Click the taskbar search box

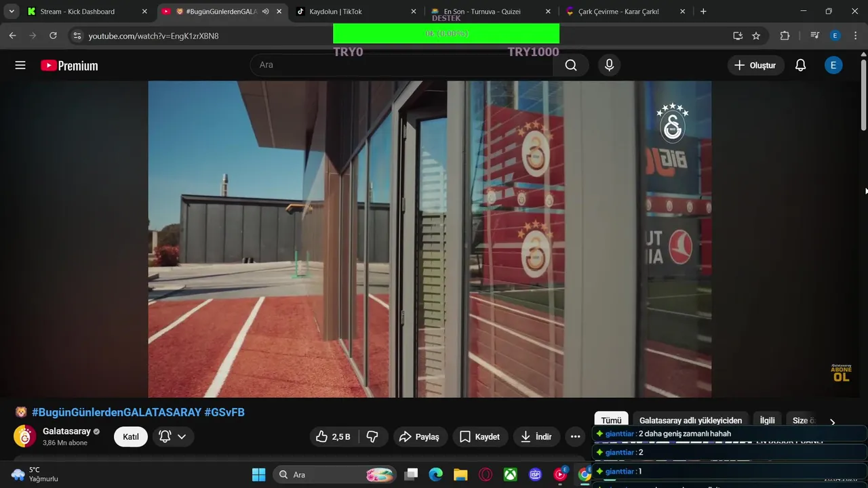click(x=335, y=474)
